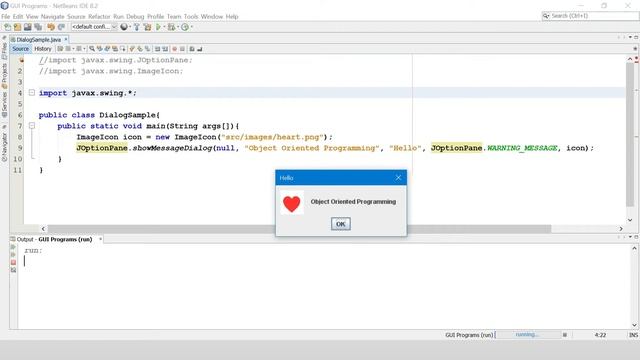Click the red error mark at the top of the editor error stripe
Image resolution: width=640 pixels, height=360 pixels.
coord(636,59)
